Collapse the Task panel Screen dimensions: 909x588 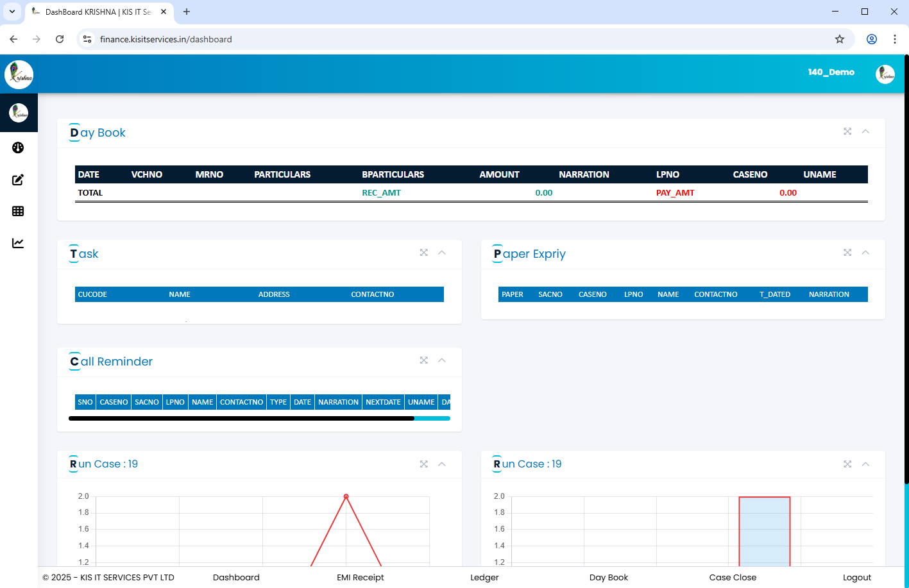(x=442, y=253)
